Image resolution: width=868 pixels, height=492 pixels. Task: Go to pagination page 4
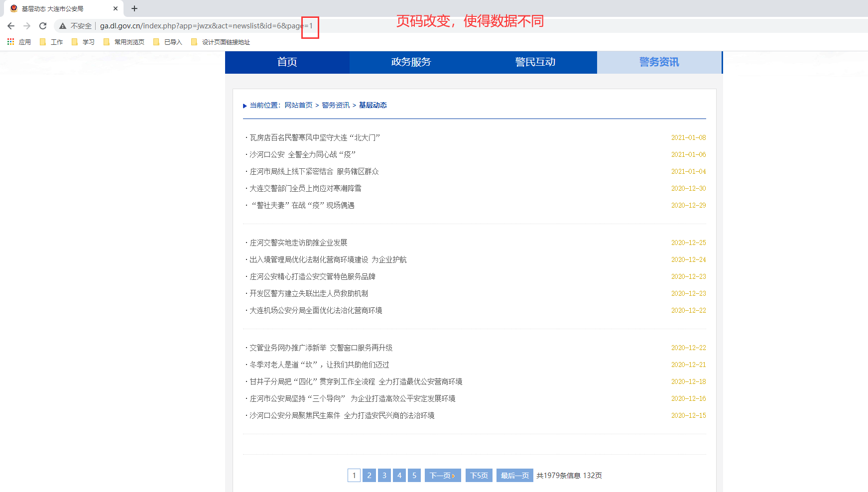[x=399, y=476]
